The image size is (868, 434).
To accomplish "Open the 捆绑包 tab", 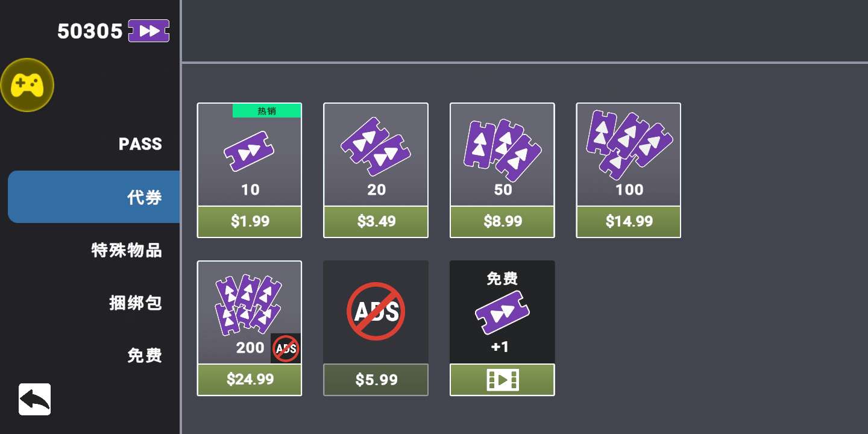I will 136,303.
